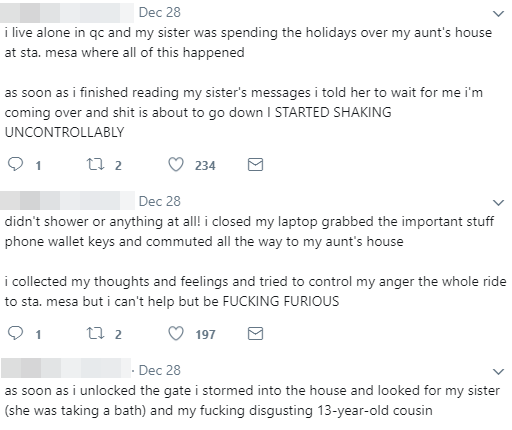The width and height of the screenshot is (512, 430).
Task: Open the blurred author name of second tweet
Action: (67, 201)
